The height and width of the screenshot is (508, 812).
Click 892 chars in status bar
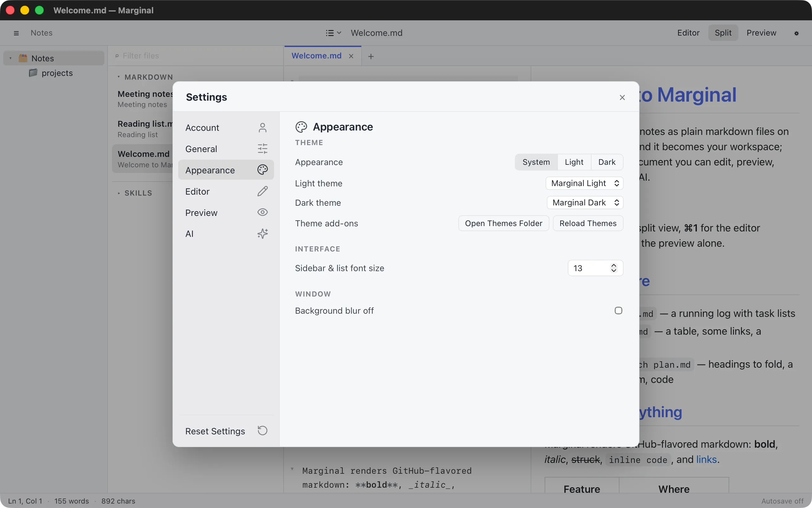click(x=118, y=501)
